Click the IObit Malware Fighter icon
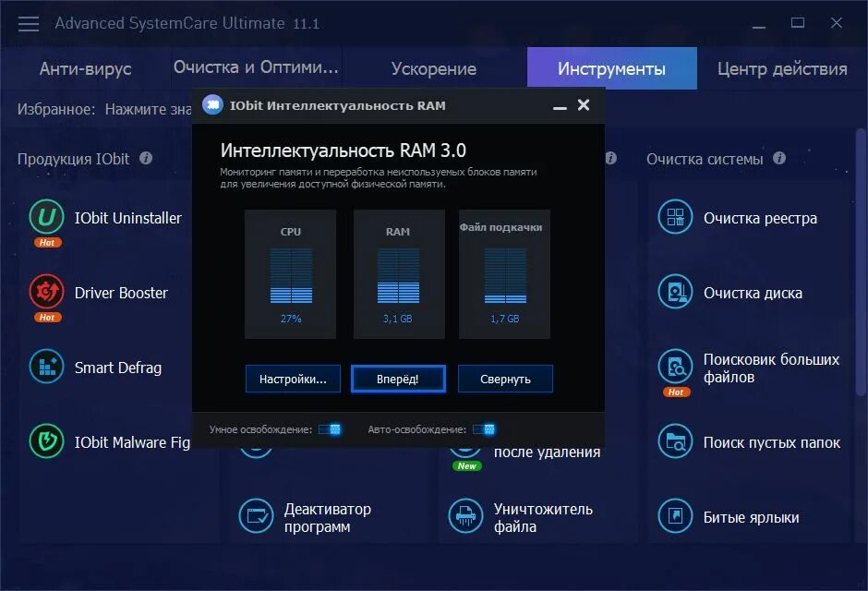 click(x=46, y=441)
